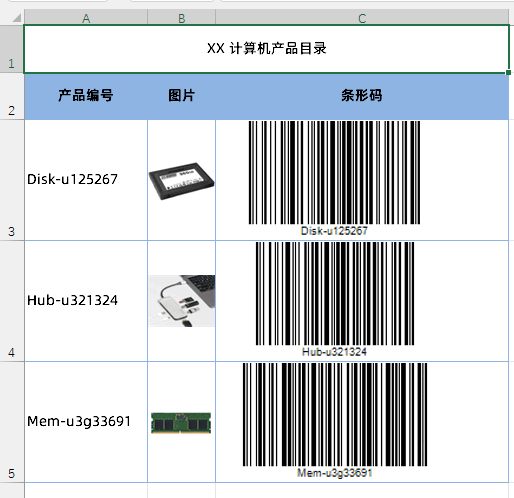Select row 5 header
The height and width of the screenshot is (498, 514).
[x=12, y=422]
